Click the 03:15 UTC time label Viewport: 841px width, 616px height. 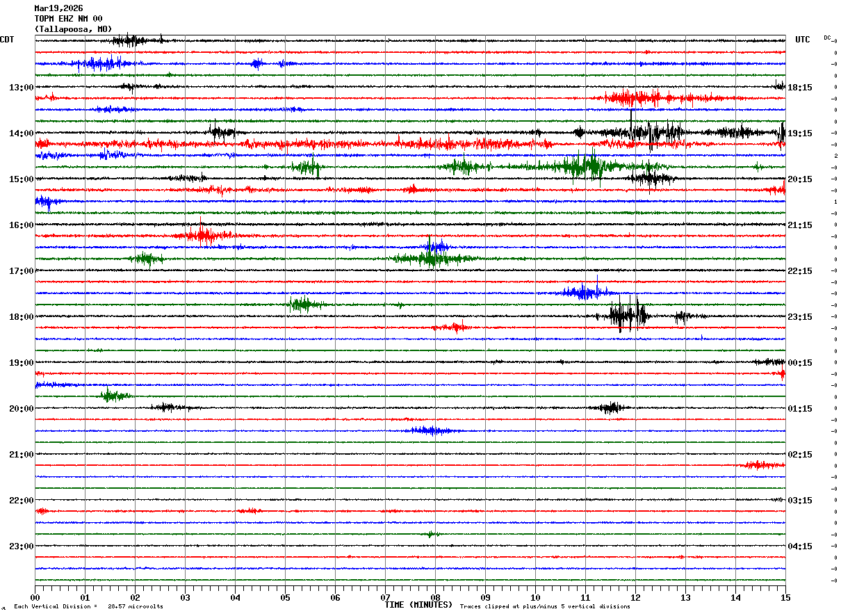[x=800, y=501]
